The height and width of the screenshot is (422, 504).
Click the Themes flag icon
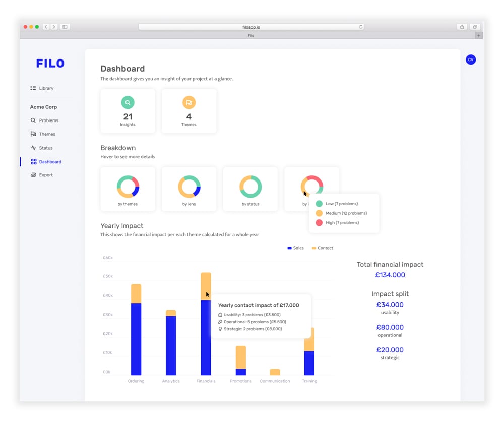[x=33, y=134]
